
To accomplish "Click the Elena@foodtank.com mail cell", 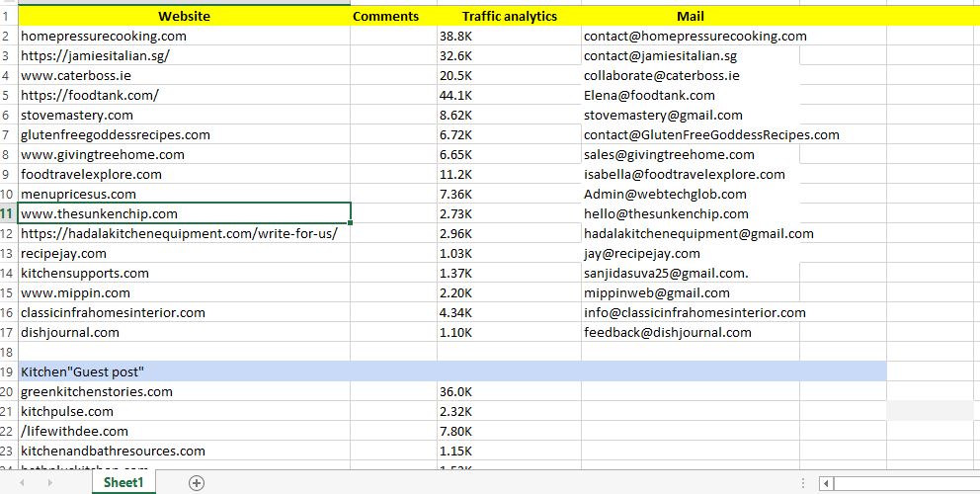I will (649, 95).
